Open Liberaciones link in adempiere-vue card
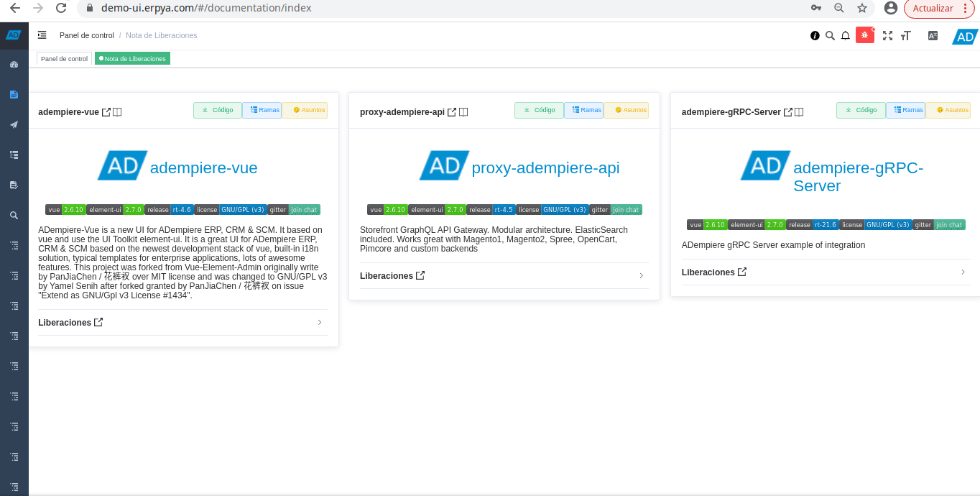The width and height of the screenshot is (980, 496). pyautogui.click(x=70, y=323)
